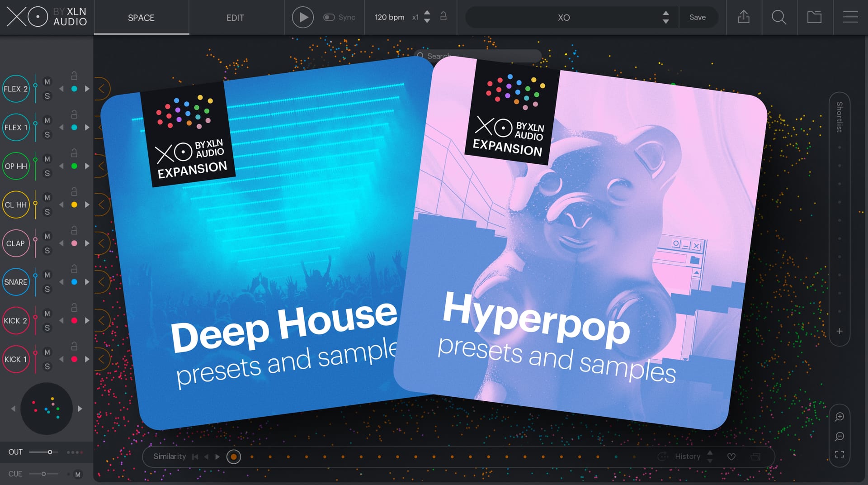Click the CLAP pink sample dot
This screenshot has height=485, width=868.
74,243
